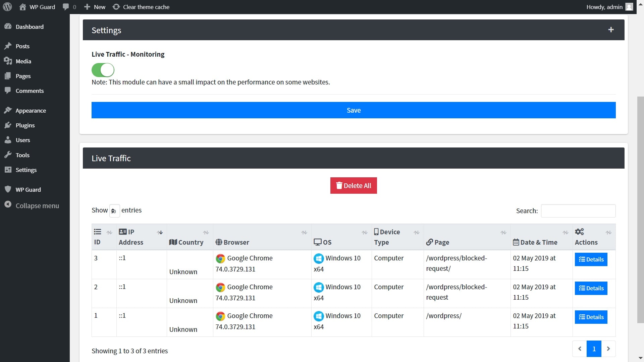Sort the Date & Time column
Screen dimensions: 644x362
point(565,232)
